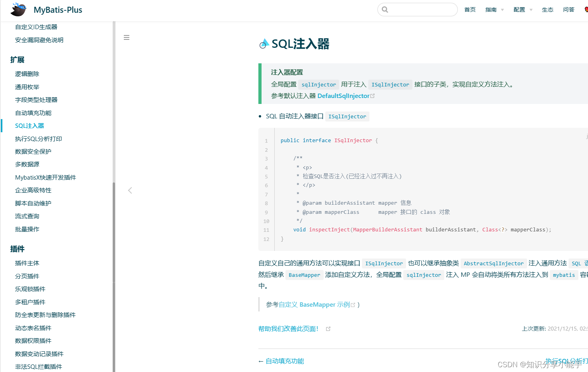Click the 扩展 section heading
Screen dimensions: 588x372
[x=18, y=60]
